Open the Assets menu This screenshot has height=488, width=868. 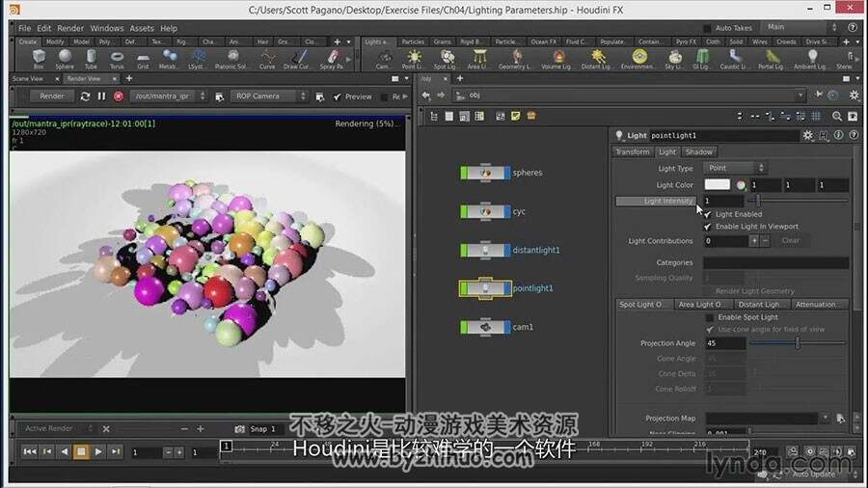coord(142,28)
